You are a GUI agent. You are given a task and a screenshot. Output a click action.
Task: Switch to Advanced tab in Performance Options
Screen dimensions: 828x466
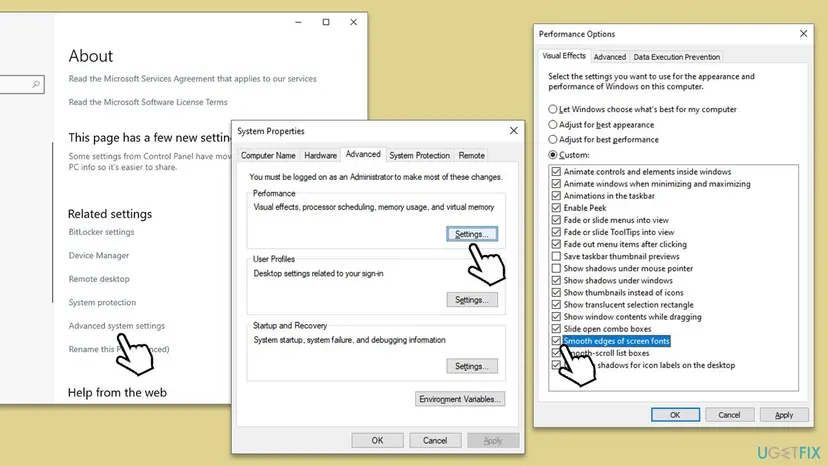coord(609,57)
